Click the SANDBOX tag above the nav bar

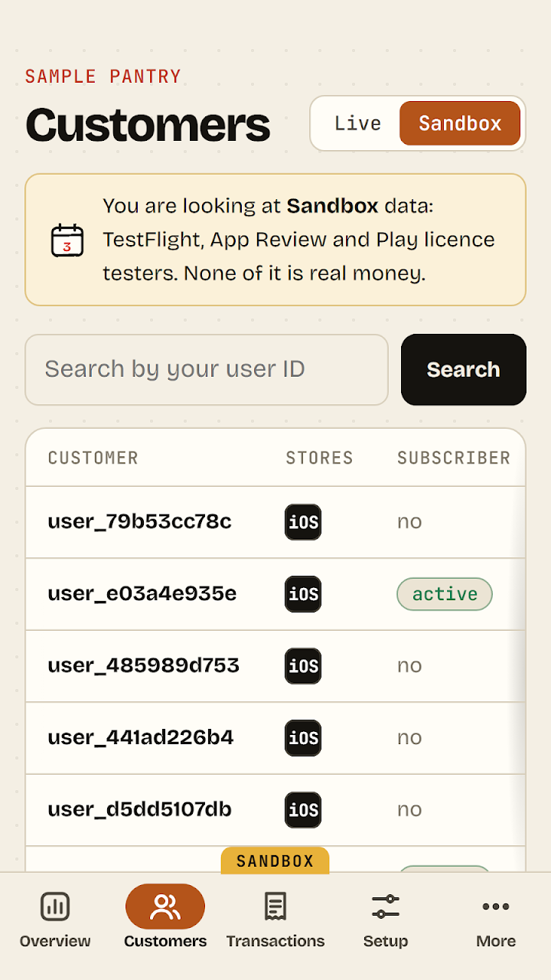click(x=275, y=861)
